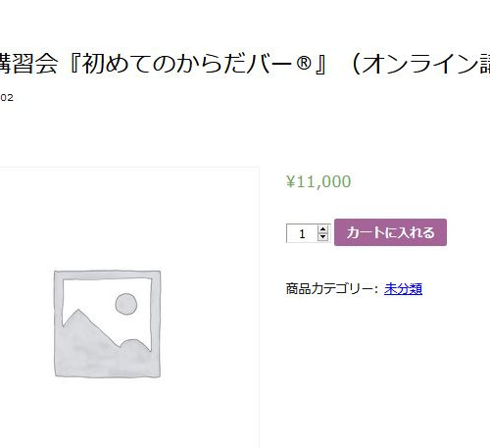Click the yen symbol in the price

click(291, 181)
